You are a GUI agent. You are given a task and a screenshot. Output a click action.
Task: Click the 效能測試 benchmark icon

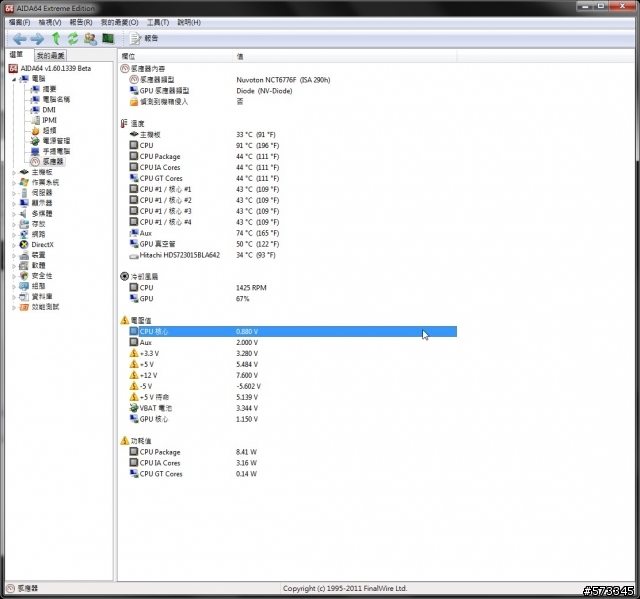(24, 307)
